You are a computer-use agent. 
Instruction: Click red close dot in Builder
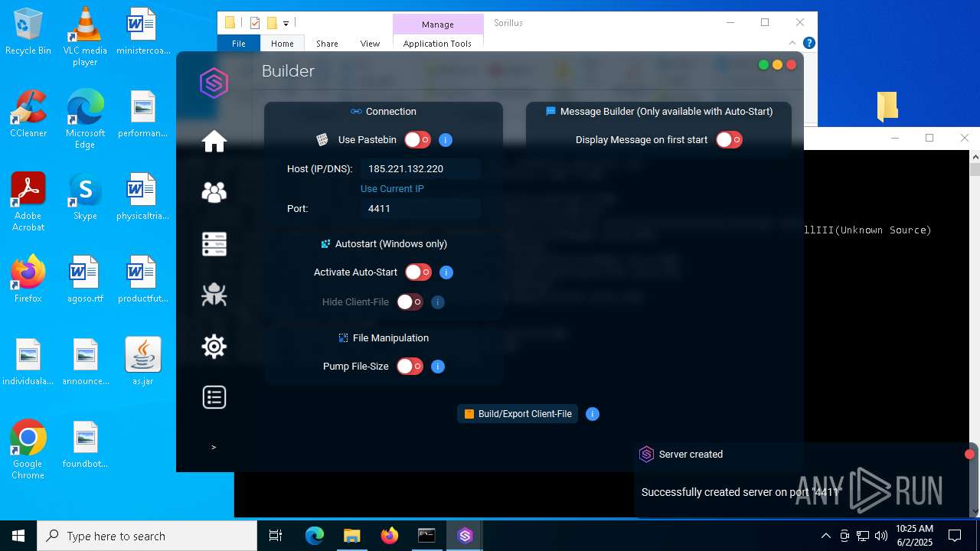pos(792,65)
